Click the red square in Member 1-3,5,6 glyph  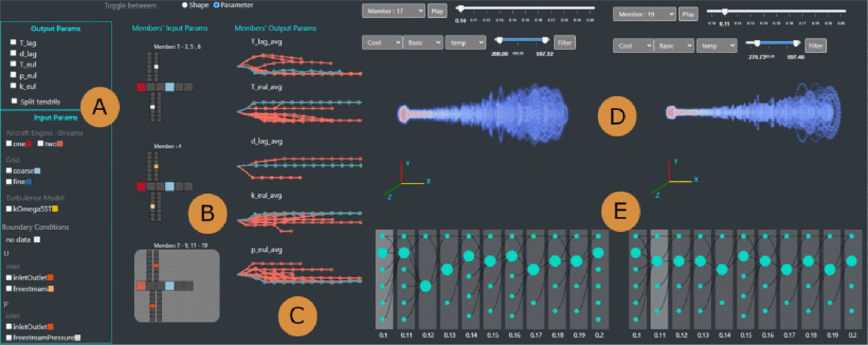coord(141,87)
